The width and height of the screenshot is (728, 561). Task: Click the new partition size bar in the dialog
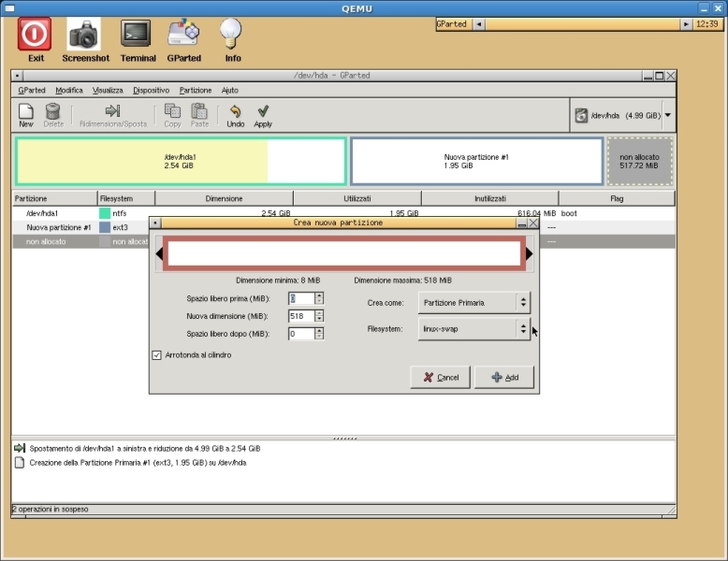point(344,253)
